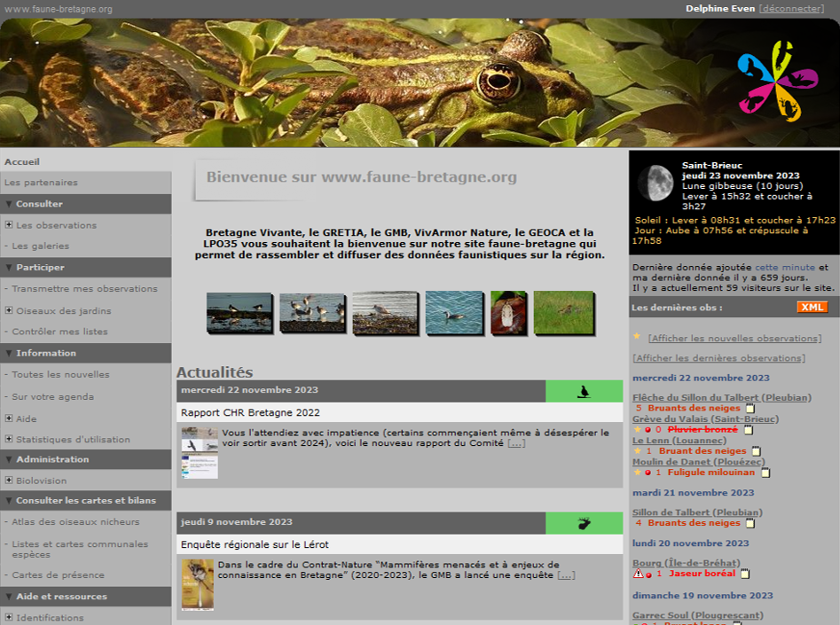Open first shorebirds gallery thumbnail
The height and width of the screenshot is (625, 840).
[239, 313]
